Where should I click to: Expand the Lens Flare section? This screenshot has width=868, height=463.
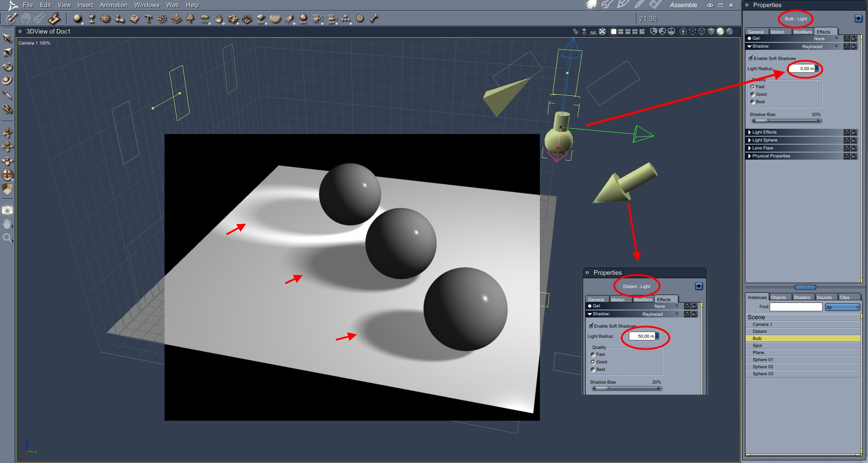749,148
